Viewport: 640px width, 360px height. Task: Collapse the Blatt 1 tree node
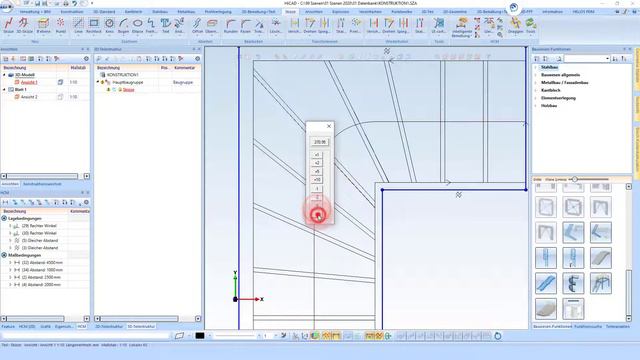(4, 89)
